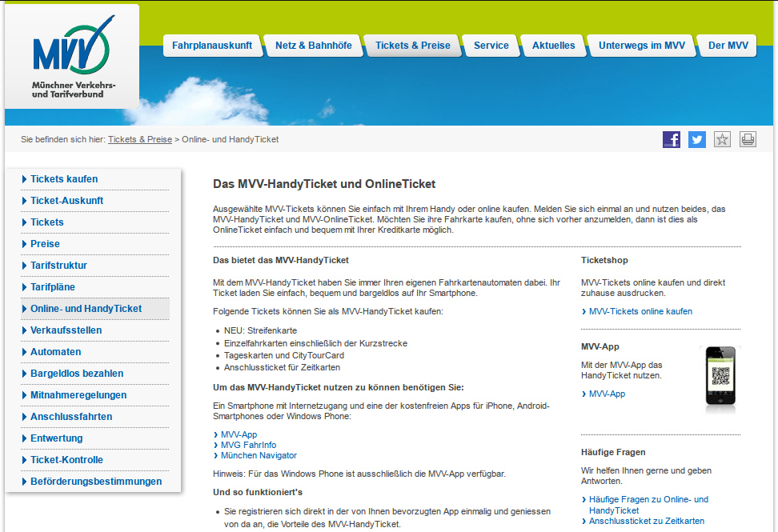Open Verkaufsstellen sidebar entry
This screenshot has height=532, width=778.
(x=66, y=330)
